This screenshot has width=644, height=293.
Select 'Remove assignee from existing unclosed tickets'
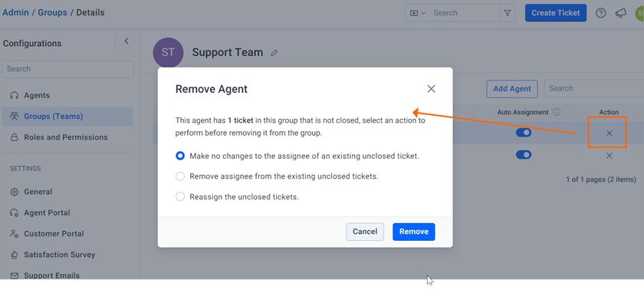pyautogui.click(x=180, y=176)
